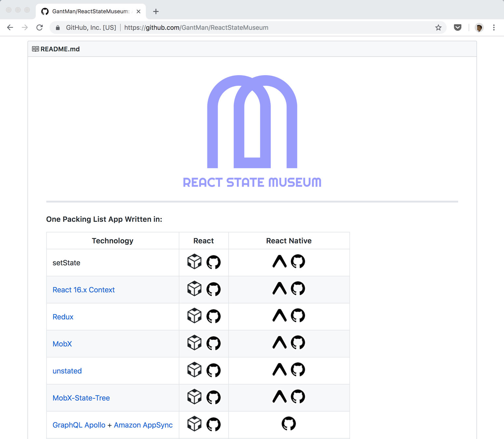Go back in browser history

point(10,28)
